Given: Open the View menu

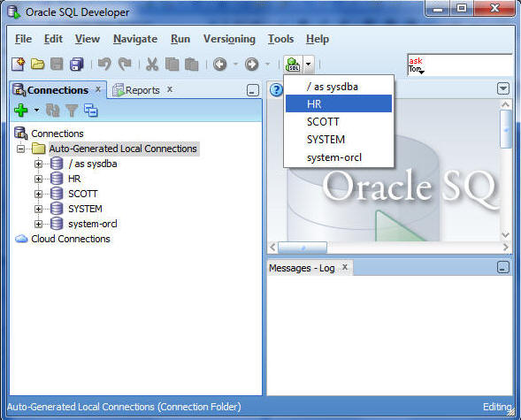Looking at the screenshot, I should (87, 39).
